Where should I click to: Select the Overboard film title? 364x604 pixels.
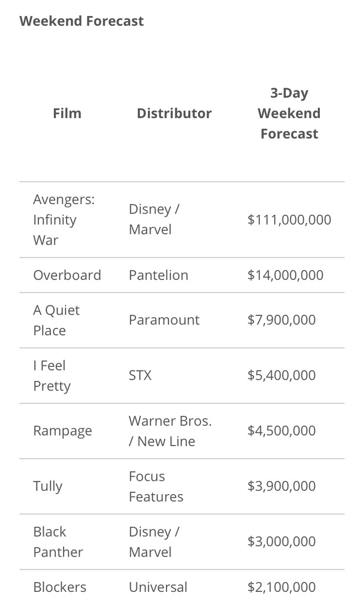pos(67,275)
